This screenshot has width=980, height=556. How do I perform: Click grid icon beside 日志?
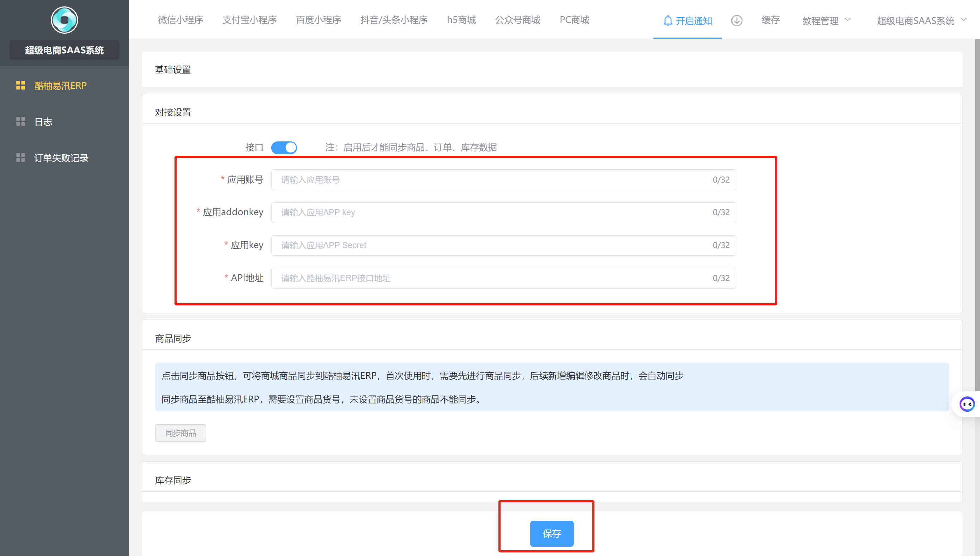tap(21, 121)
